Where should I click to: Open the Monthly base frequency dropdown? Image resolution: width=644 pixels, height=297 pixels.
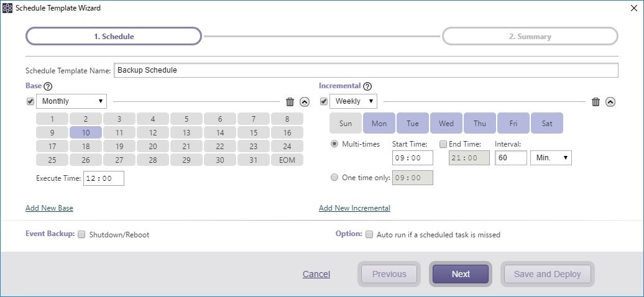pos(71,101)
